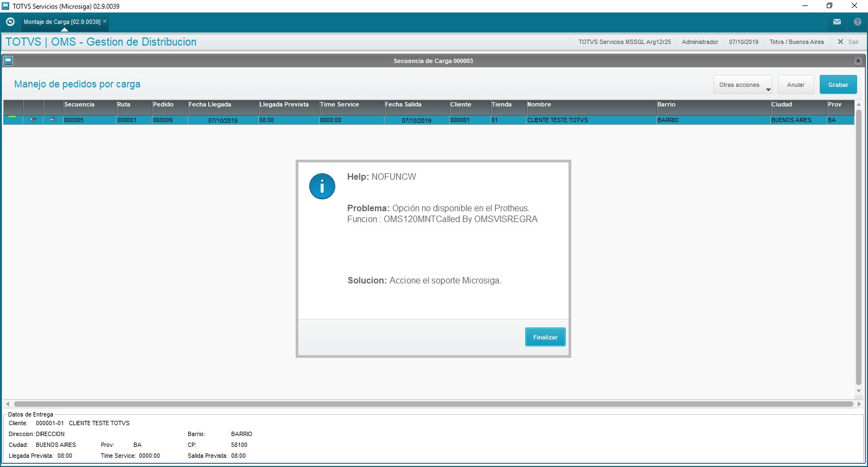Screen dimensions: 868x467
Task: Click the TOTVS Servicios MSSQL Arg12r25 environment label
Action: [x=624, y=42]
